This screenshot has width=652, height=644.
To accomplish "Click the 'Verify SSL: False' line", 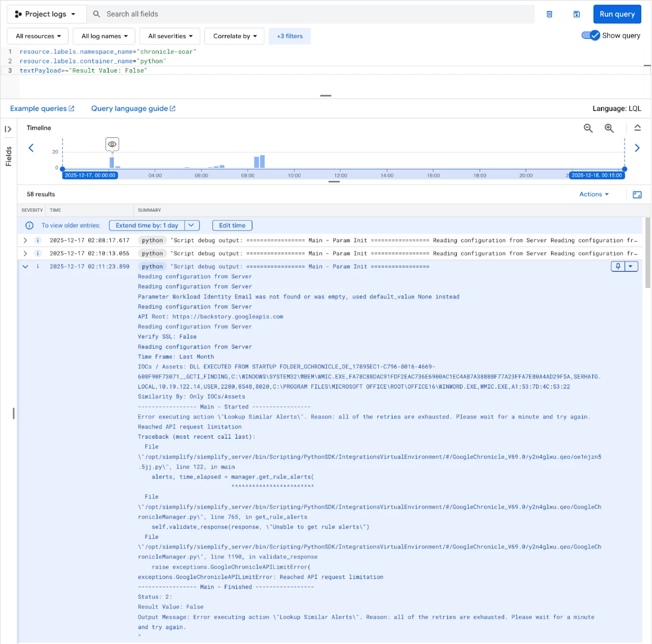I will pyautogui.click(x=167, y=337).
